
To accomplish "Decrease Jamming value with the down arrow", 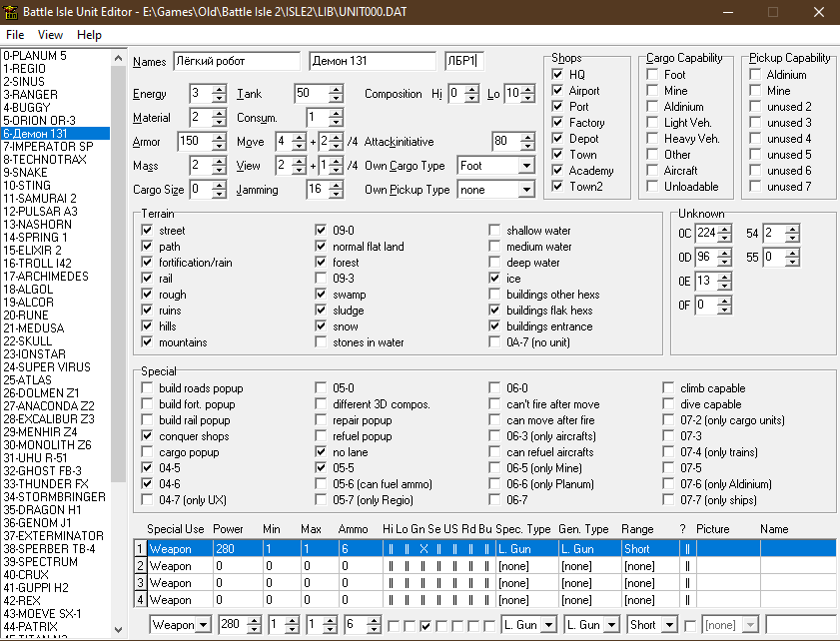I will coord(335,194).
